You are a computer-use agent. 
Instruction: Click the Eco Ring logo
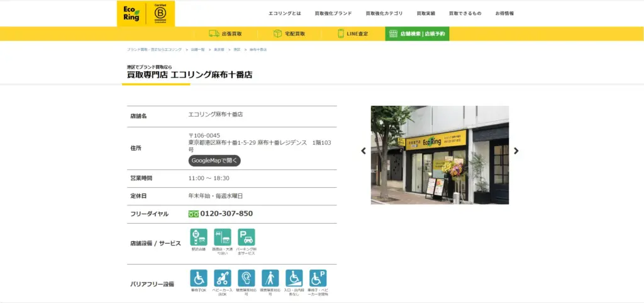pos(131,13)
